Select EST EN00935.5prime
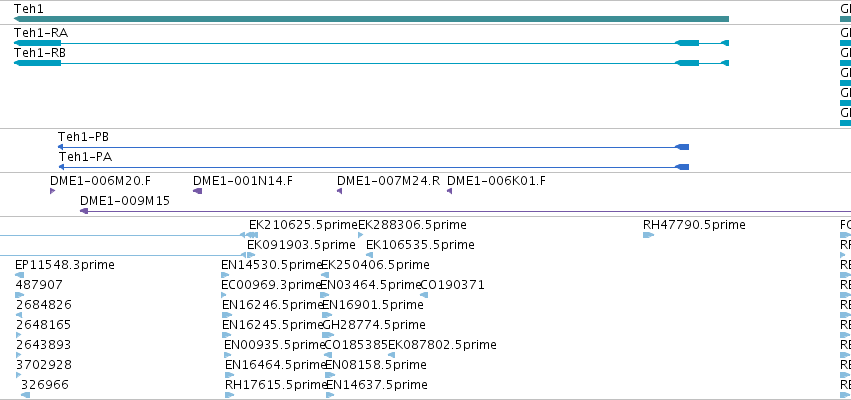 (275, 345)
